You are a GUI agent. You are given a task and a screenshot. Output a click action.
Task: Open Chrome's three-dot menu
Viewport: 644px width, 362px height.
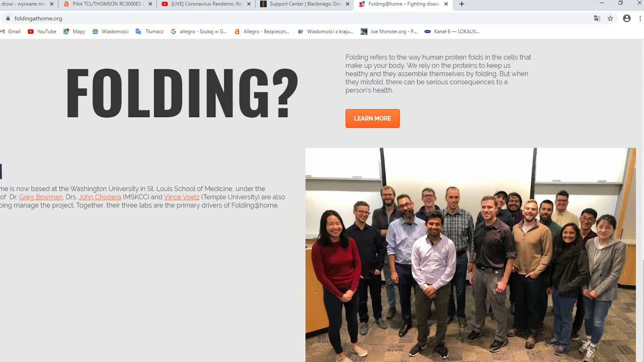[640, 18]
